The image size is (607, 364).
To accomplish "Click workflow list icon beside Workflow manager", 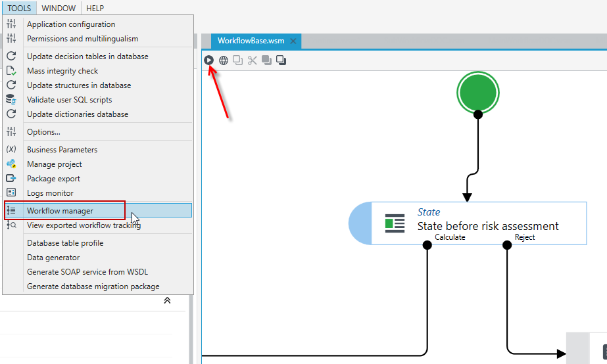I will 11,210.
